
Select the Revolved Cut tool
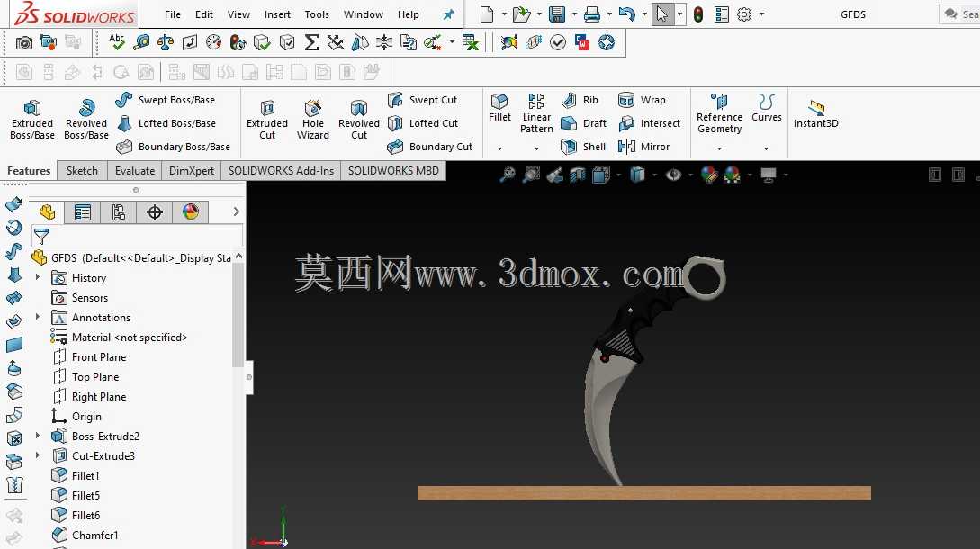(359, 120)
